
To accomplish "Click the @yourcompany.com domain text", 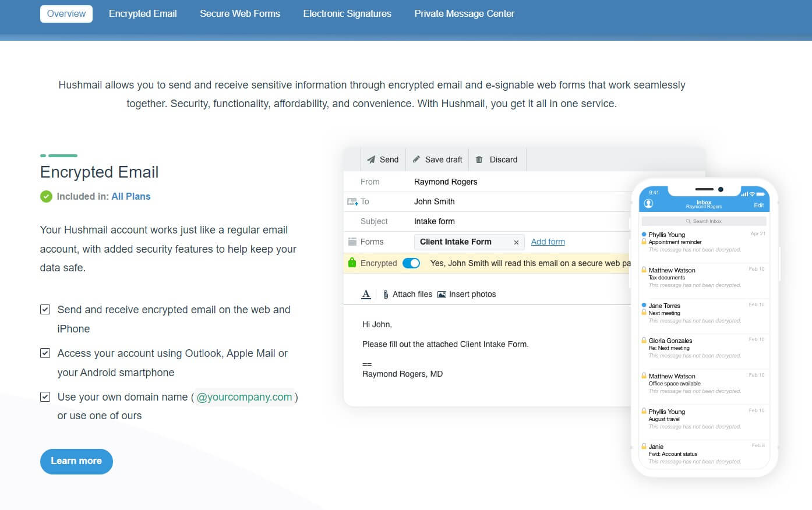I will click(244, 397).
